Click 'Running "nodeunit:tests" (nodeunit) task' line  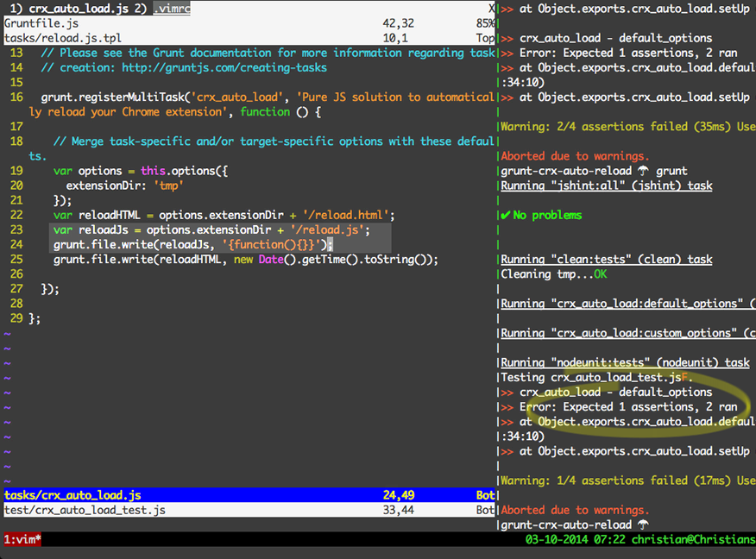pos(626,362)
